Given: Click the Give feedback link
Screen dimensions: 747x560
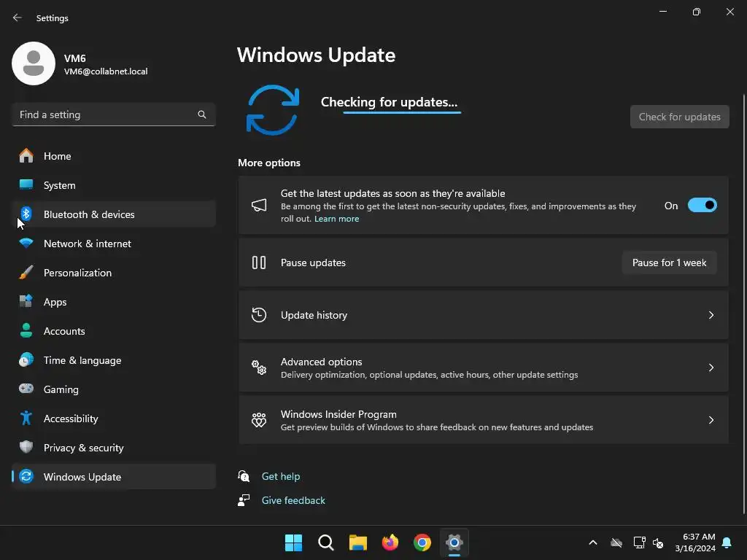Looking at the screenshot, I should [293, 500].
